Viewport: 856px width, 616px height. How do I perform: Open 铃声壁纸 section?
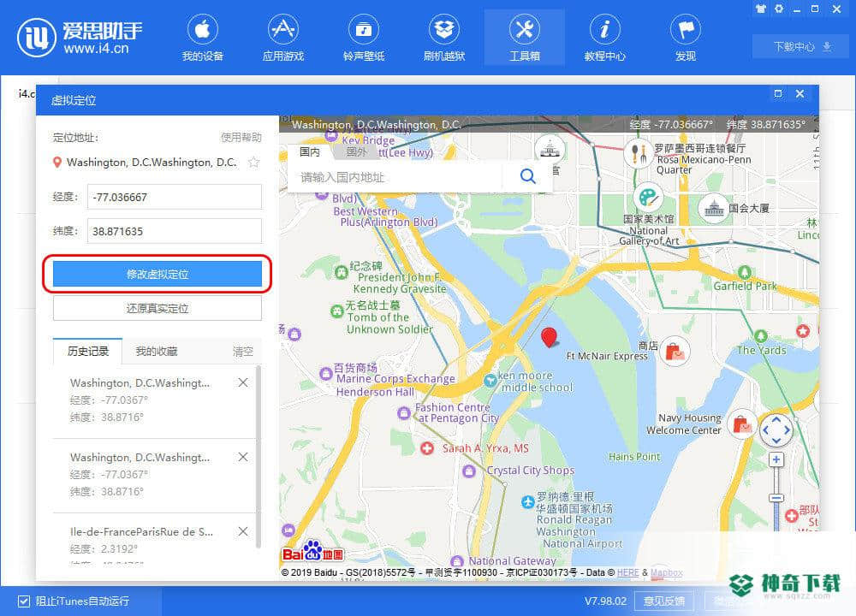(x=364, y=38)
